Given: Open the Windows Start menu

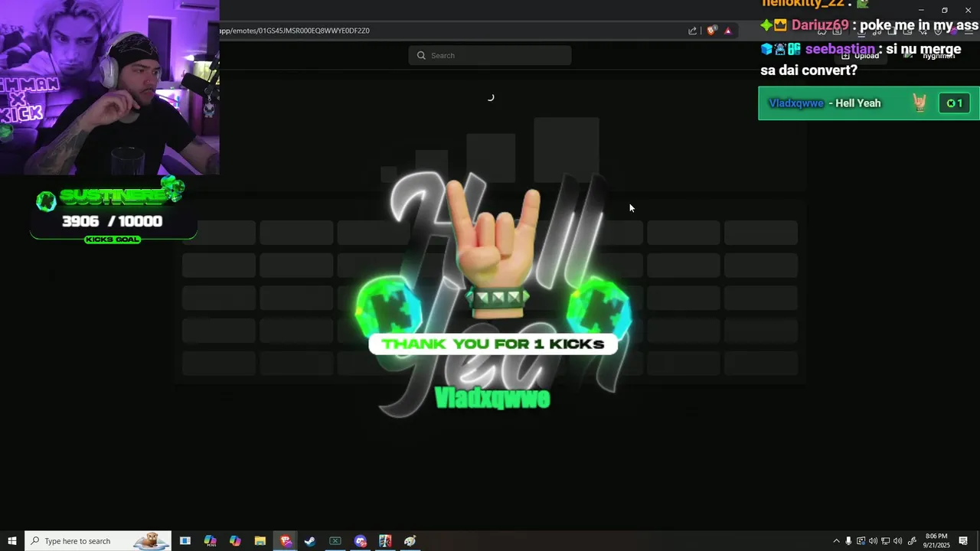Looking at the screenshot, I should (x=12, y=541).
